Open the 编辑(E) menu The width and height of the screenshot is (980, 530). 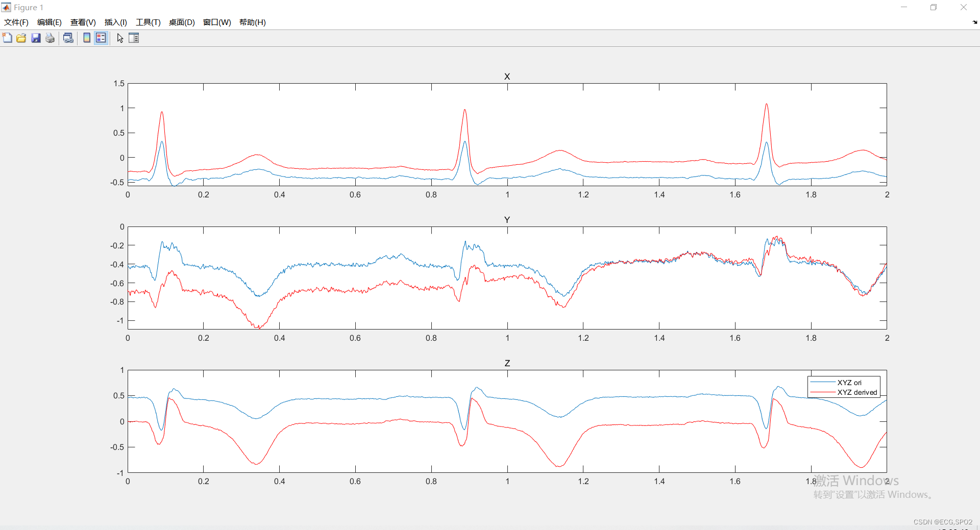[x=50, y=22]
